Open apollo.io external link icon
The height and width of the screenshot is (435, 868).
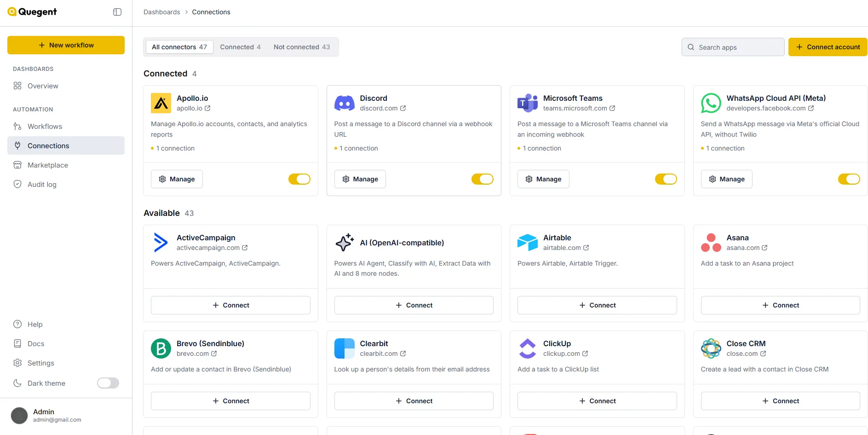(x=207, y=108)
